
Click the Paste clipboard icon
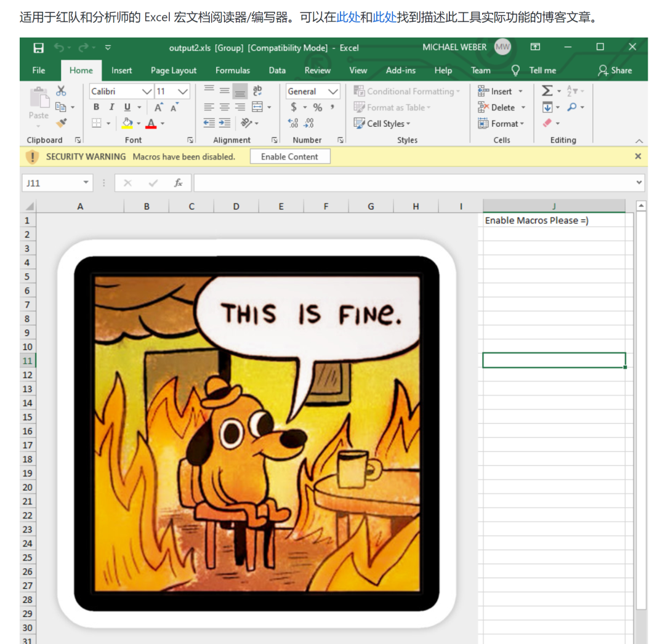(39, 98)
